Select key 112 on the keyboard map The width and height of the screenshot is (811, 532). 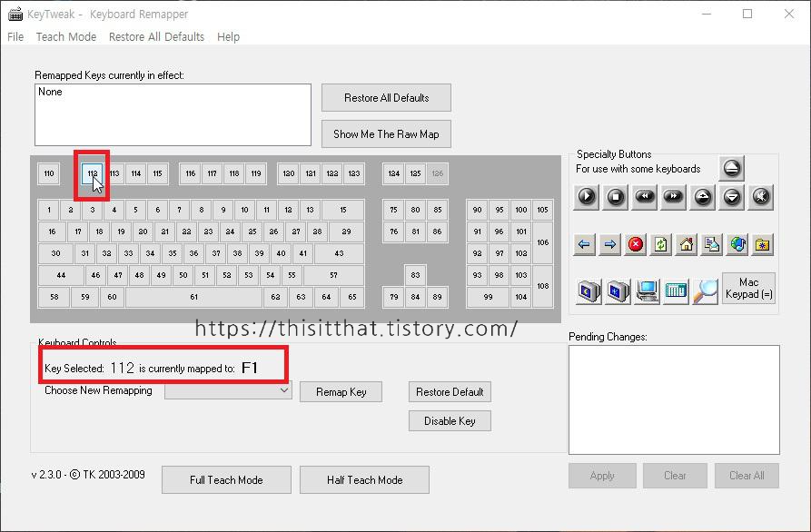(92, 173)
